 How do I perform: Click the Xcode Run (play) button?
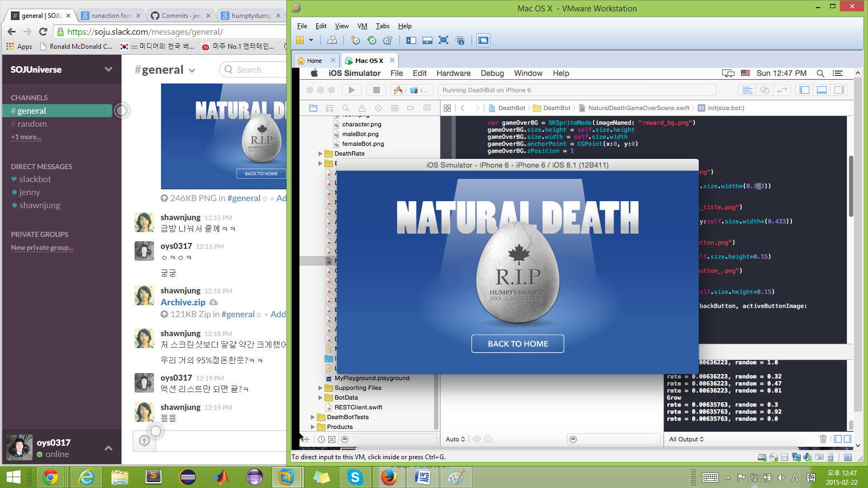pyautogui.click(x=352, y=90)
